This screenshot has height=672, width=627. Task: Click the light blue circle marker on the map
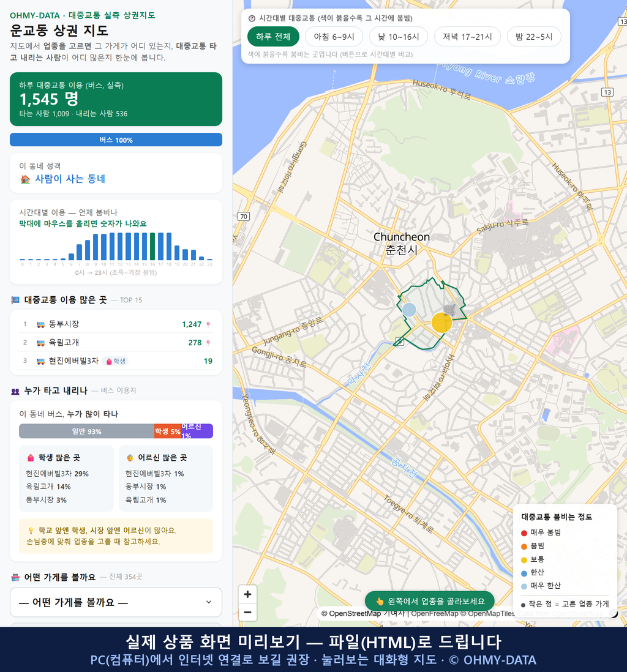pyautogui.click(x=409, y=310)
